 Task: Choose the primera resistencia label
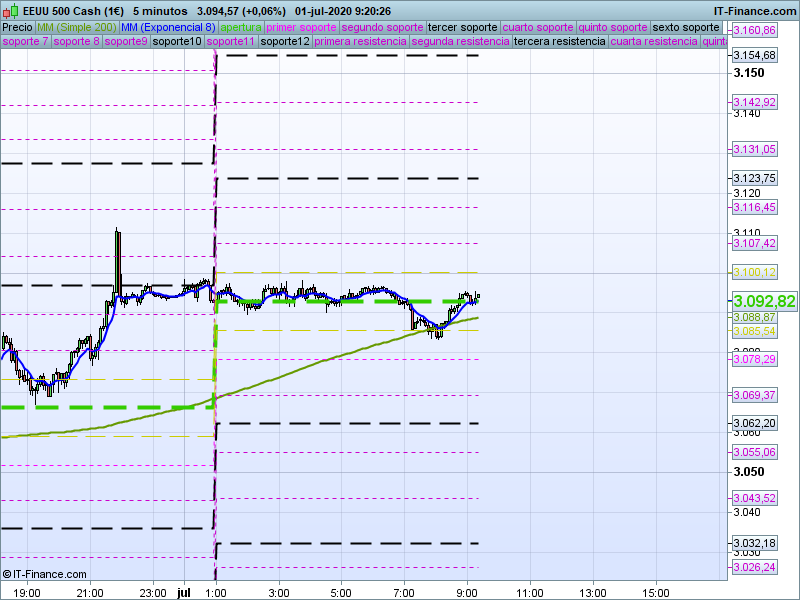point(360,42)
